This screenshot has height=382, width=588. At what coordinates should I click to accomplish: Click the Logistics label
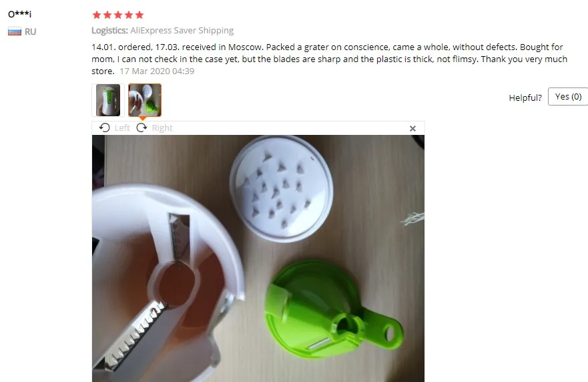[x=109, y=31]
